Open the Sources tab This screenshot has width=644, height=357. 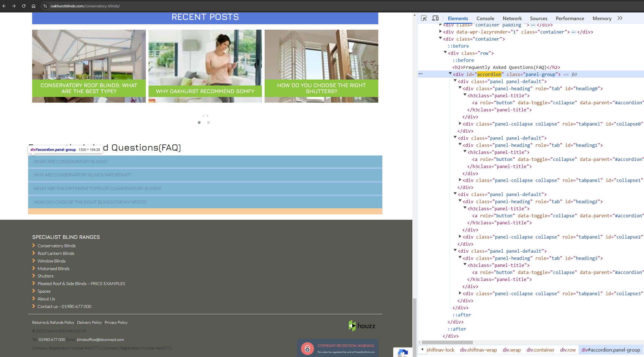(539, 18)
